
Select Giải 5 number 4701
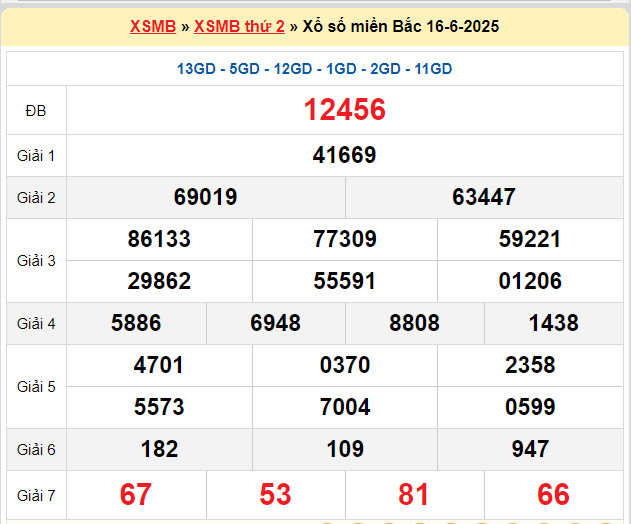point(159,365)
